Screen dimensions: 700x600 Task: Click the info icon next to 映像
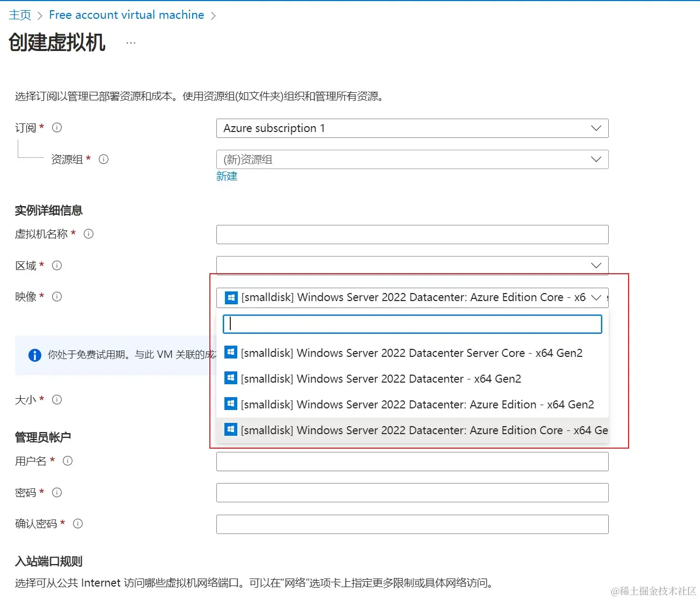[57, 297]
